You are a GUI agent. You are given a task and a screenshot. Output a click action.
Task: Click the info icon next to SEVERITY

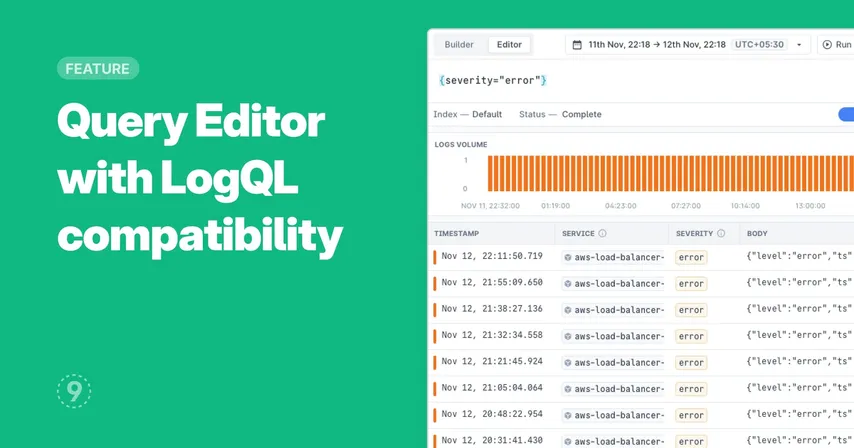pyautogui.click(x=721, y=234)
